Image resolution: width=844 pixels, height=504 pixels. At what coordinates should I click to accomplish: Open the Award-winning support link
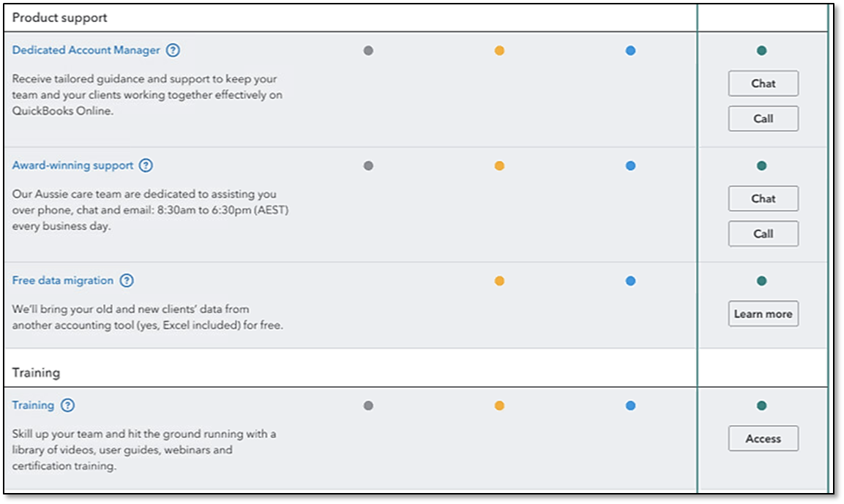(x=72, y=165)
